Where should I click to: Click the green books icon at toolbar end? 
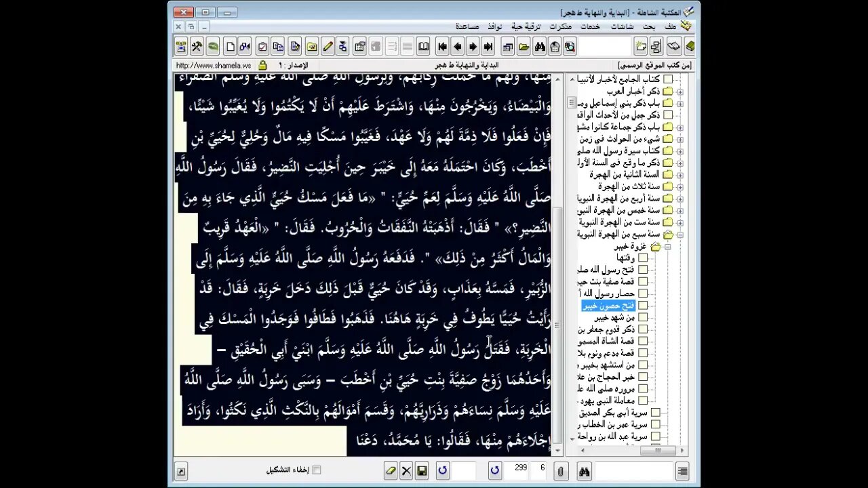pos(690,47)
